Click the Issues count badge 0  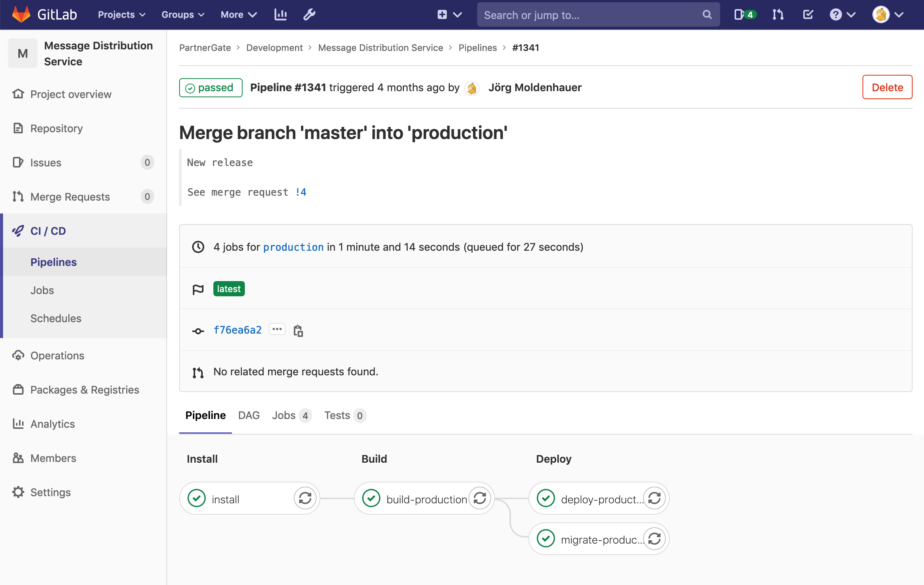pos(147,162)
